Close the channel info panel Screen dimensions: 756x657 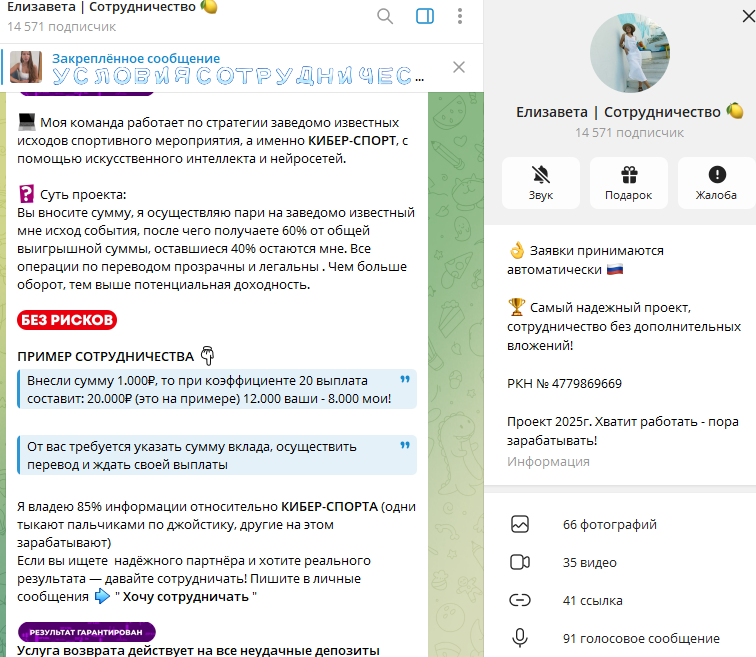(x=748, y=16)
